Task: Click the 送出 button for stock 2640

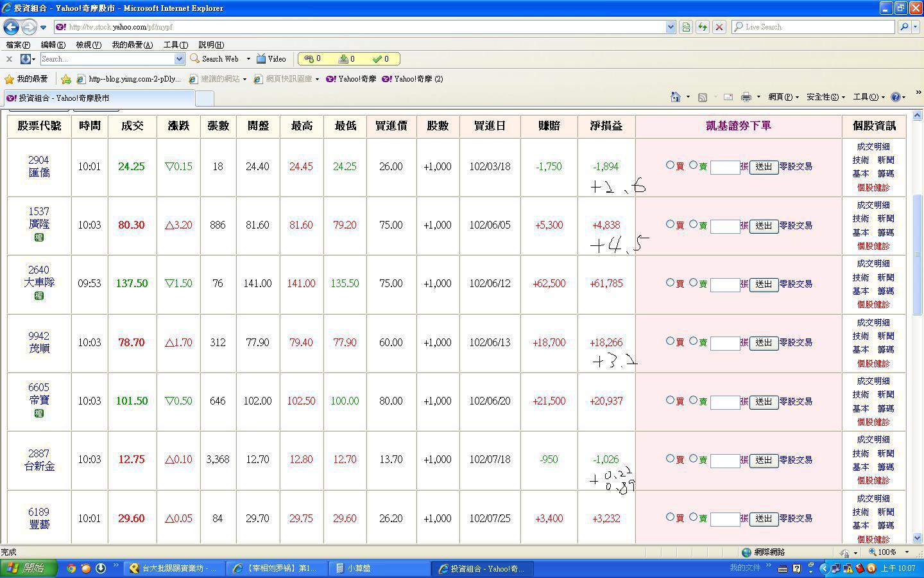Action: pos(764,284)
